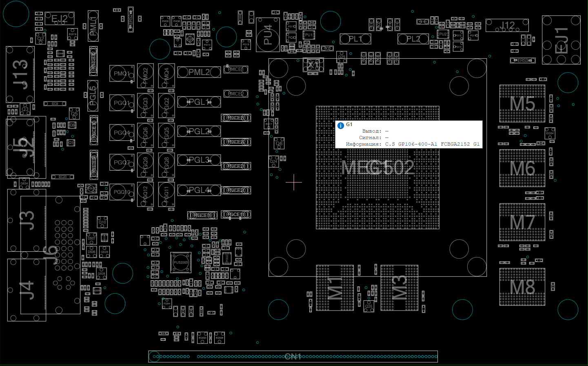The height and width of the screenshot is (366, 588).
Task: Click the PGQ7 MOSFET
Action: 122,162
